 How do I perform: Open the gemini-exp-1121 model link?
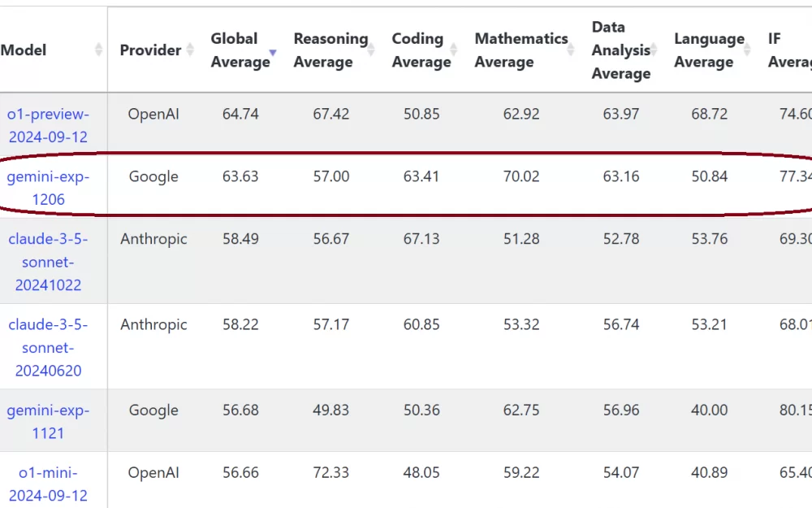coord(48,421)
